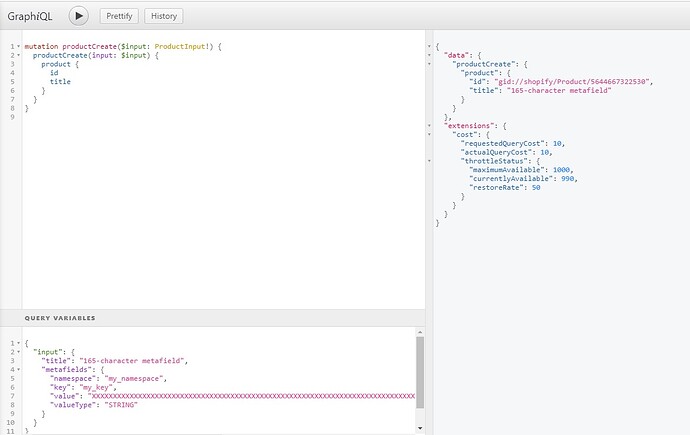The height and width of the screenshot is (435, 690).
Task: Run the query with the Execute play button
Action: click(79, 16)
